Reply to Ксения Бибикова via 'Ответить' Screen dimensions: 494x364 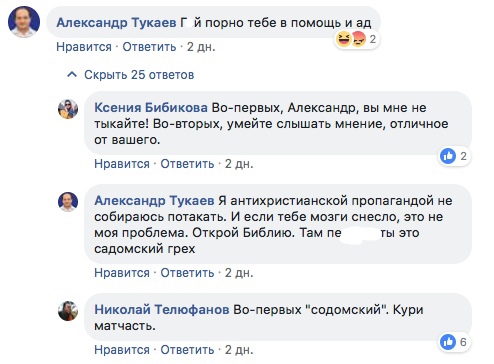[187, 164]
